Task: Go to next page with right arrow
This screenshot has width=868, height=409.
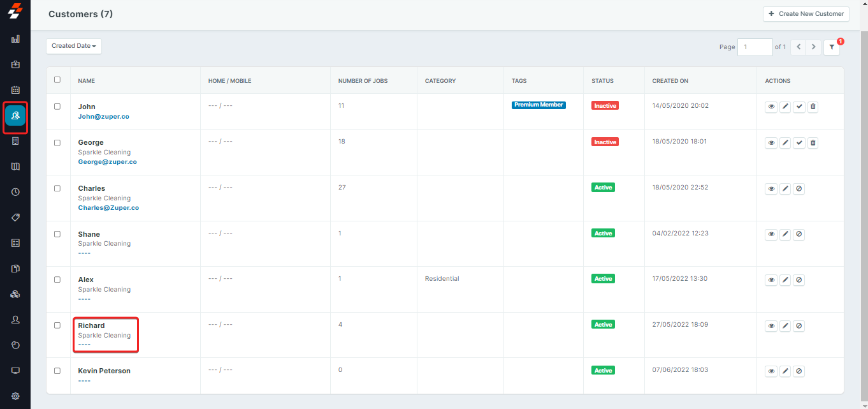Action: [813, 47]
